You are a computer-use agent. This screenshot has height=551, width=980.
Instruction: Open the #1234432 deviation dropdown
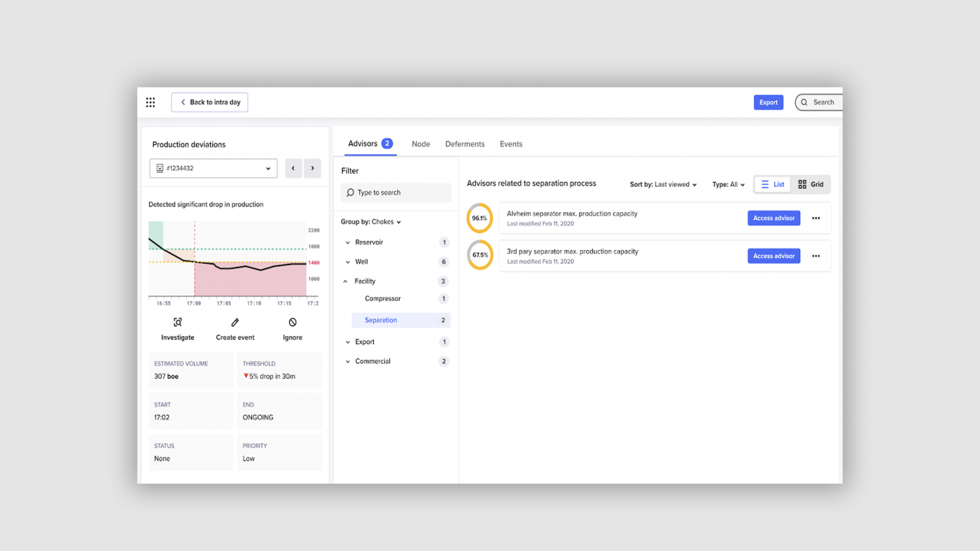pos(214,168)
